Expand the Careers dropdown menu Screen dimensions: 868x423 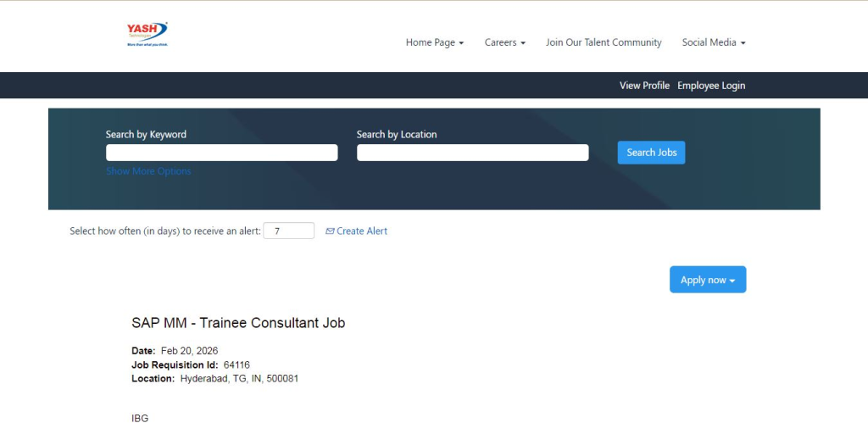pos(505,42)
